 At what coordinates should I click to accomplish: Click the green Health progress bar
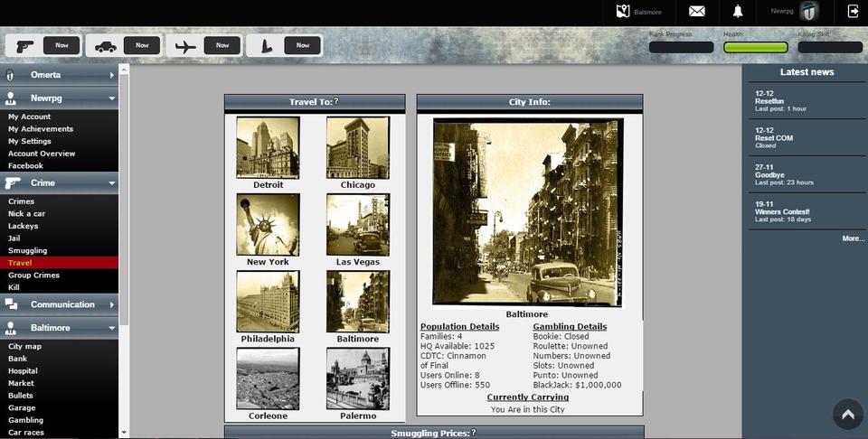click(x=756, y=48)
